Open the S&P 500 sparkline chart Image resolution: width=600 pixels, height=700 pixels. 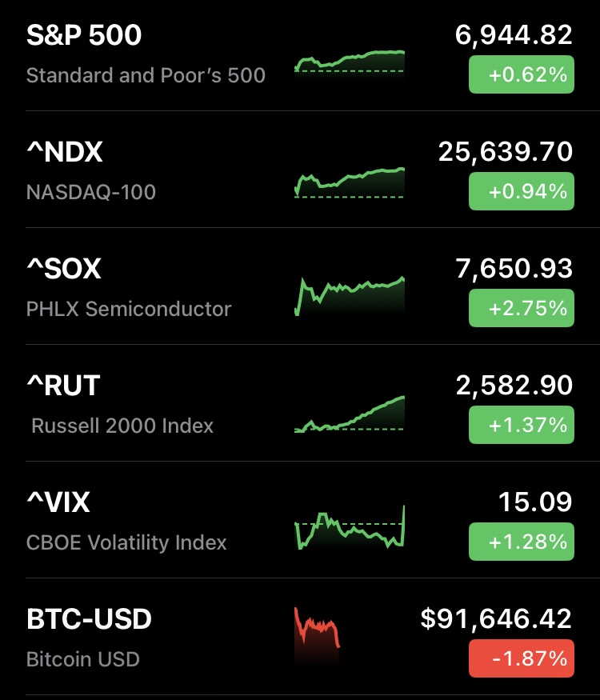[350, 64]
